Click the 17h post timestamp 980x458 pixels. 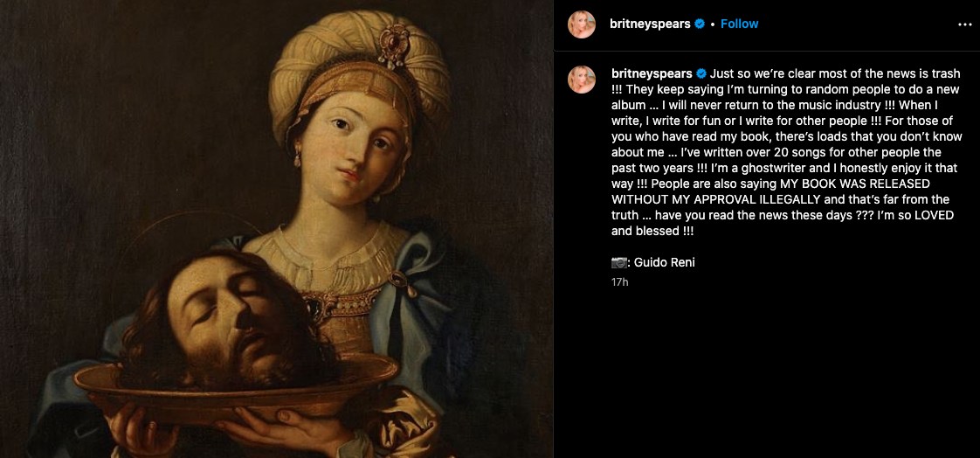point(619,282)
